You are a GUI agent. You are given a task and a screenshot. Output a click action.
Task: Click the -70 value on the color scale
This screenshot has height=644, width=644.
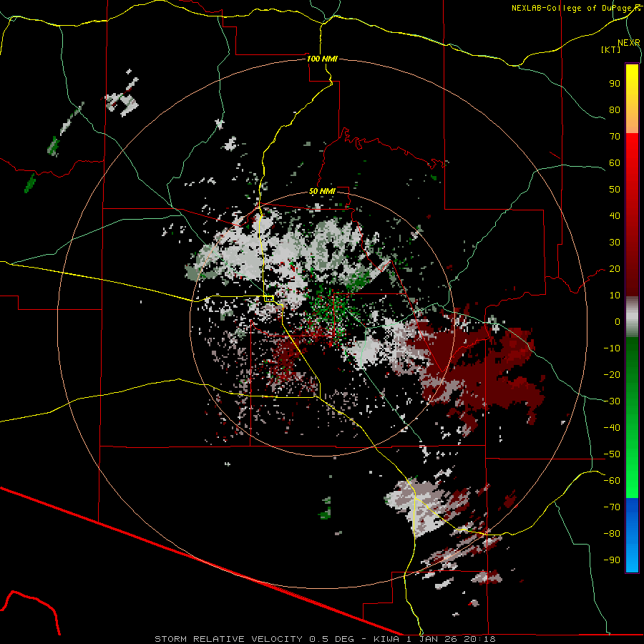click(x=612, y=507)
